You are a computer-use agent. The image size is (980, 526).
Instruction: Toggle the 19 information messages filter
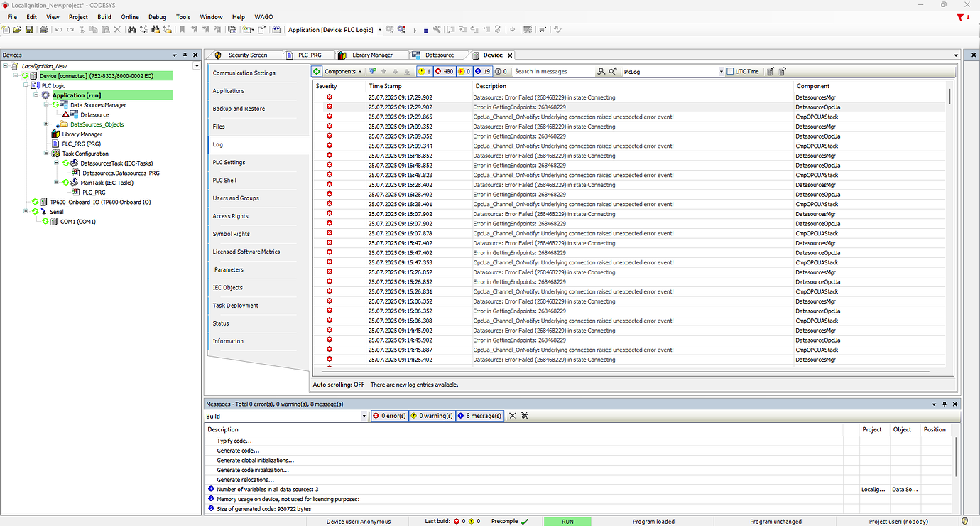481,71
